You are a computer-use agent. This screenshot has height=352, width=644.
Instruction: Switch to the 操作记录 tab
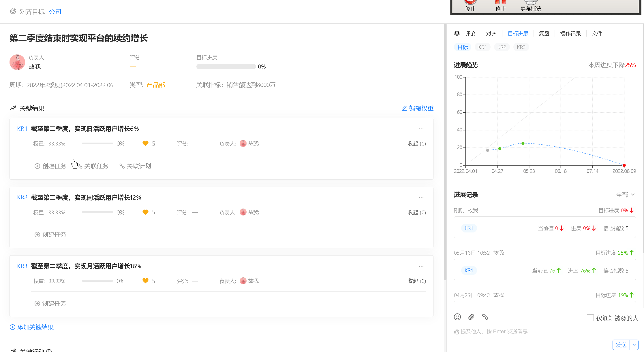pos(570,33)
